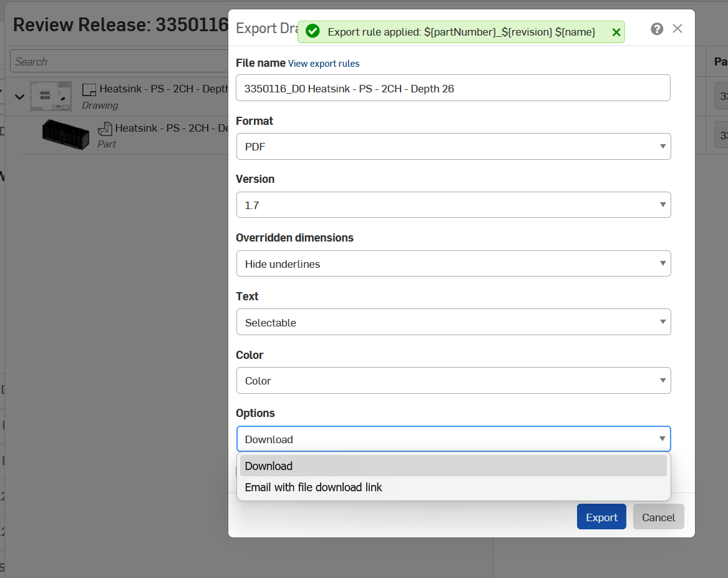
Task: Open the Format dropdown showing PDF
Action: [x=453, y=146]
